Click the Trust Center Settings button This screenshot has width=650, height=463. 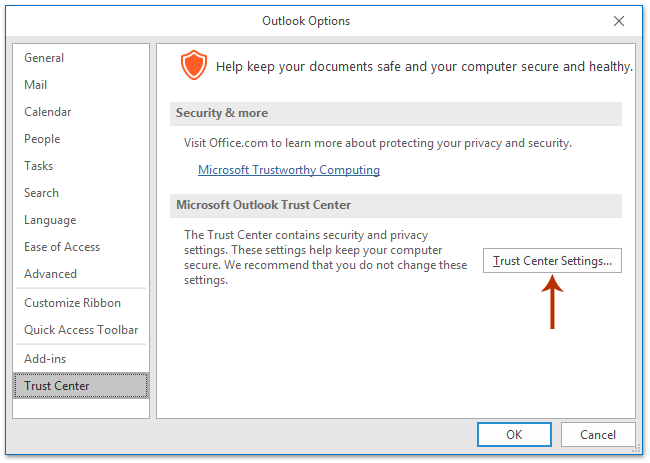(x=552, y=261)
